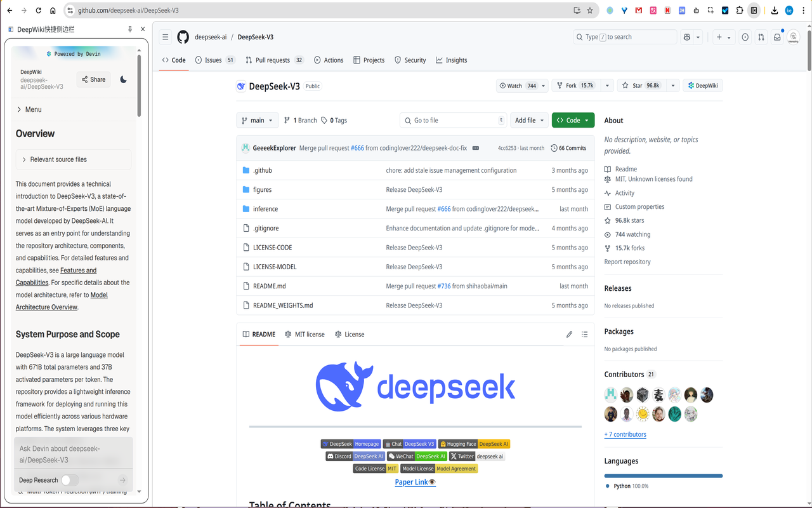Focus the Go to file search field
Viewport: 812px width, 508px height.
pos(453,120)
